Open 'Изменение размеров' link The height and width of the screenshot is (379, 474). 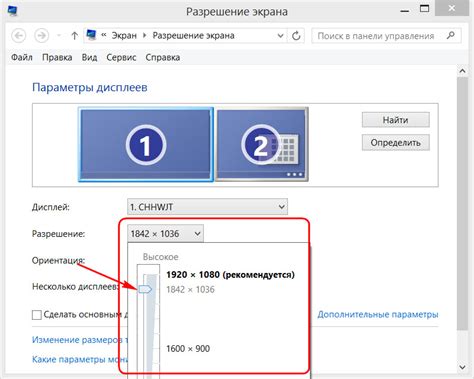pos(80,340)
